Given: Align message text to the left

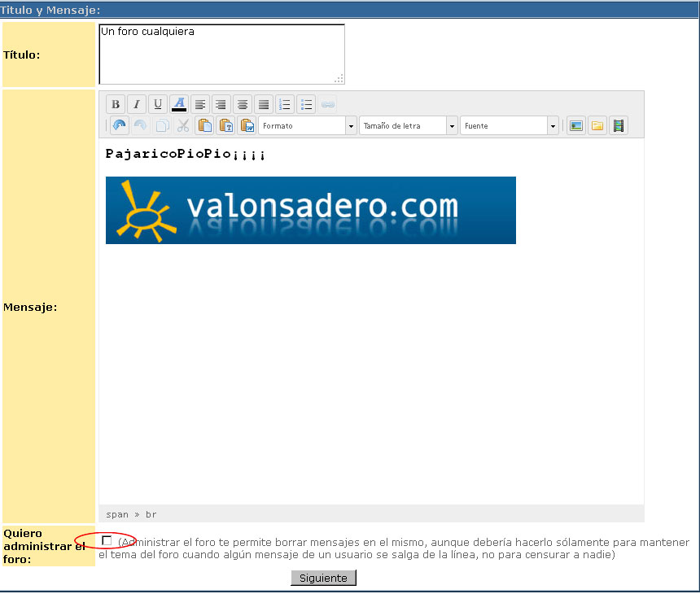Looking at the screenshot, I should tap(200, 104).
